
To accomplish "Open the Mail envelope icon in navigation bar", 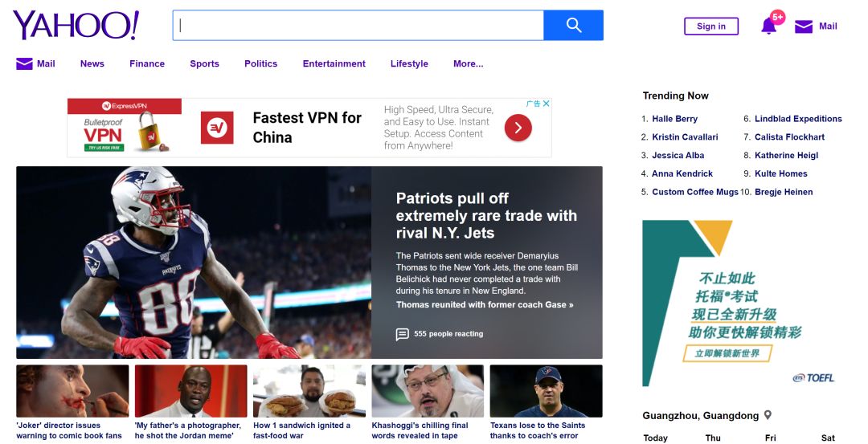I will pyautogui.click(x=24, y=64).
